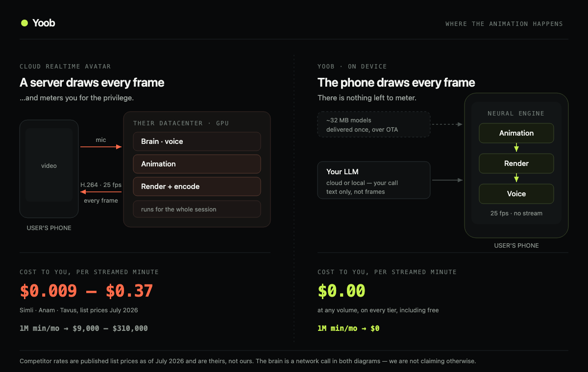Click heading 'The phone draws every frame'
The height and width of the screenshot is (372, 588).
click(x=396, y=82)
